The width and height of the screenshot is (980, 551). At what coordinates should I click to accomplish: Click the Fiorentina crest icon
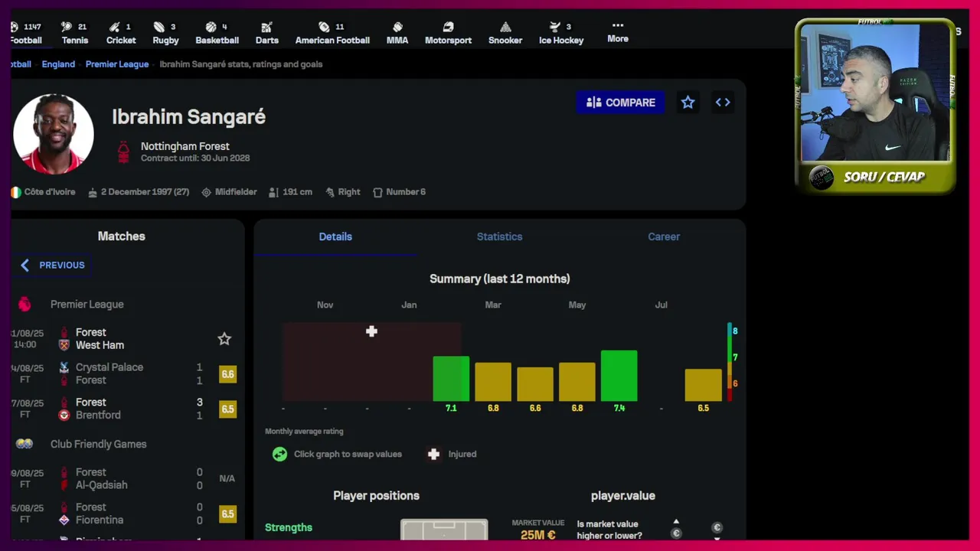(x=64, y=520)
